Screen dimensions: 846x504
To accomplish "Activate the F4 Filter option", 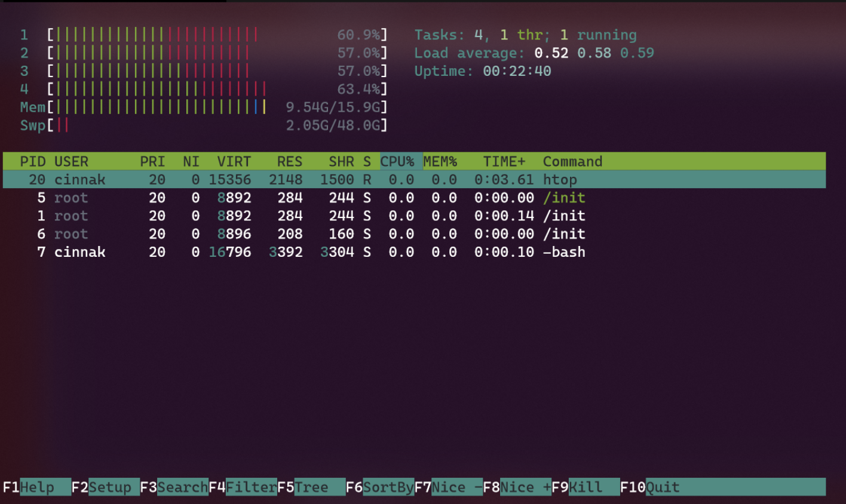I will [243, 487].
